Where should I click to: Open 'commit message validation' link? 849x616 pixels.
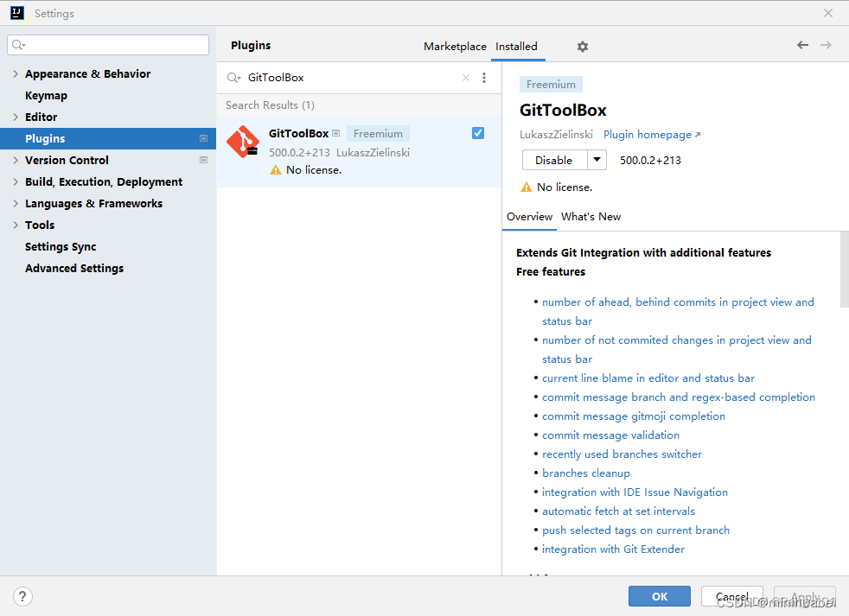pyautogui.click(x=610, y=435)
